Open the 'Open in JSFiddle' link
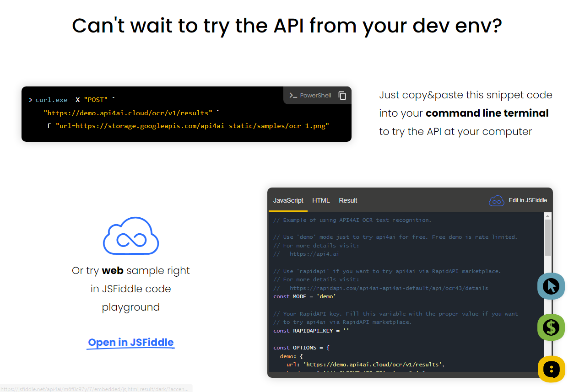574x392 pixels. [131, 343]
